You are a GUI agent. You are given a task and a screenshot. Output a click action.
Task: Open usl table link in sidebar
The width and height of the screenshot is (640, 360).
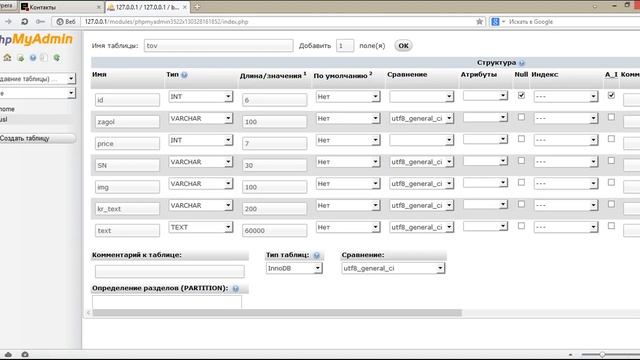[4, 119]
